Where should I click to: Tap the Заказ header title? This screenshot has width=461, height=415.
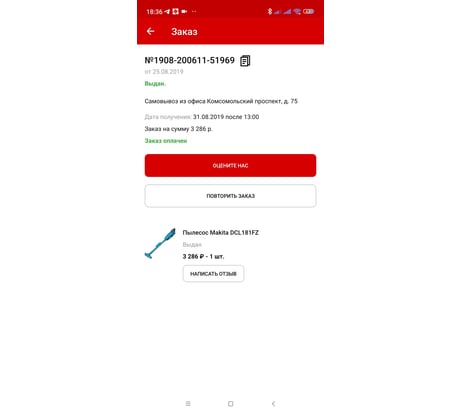tap(184, 32)
